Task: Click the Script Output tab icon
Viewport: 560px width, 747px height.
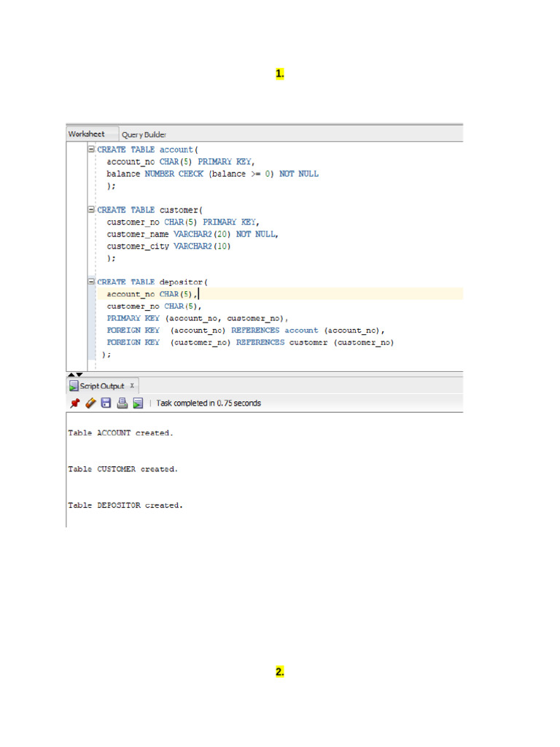Action: (x=74, y=386)
